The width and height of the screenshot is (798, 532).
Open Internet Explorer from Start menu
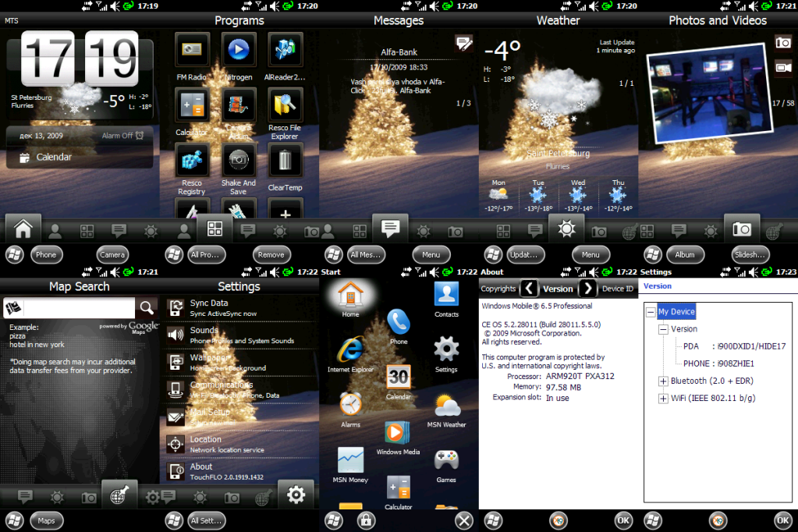[350, 355]
